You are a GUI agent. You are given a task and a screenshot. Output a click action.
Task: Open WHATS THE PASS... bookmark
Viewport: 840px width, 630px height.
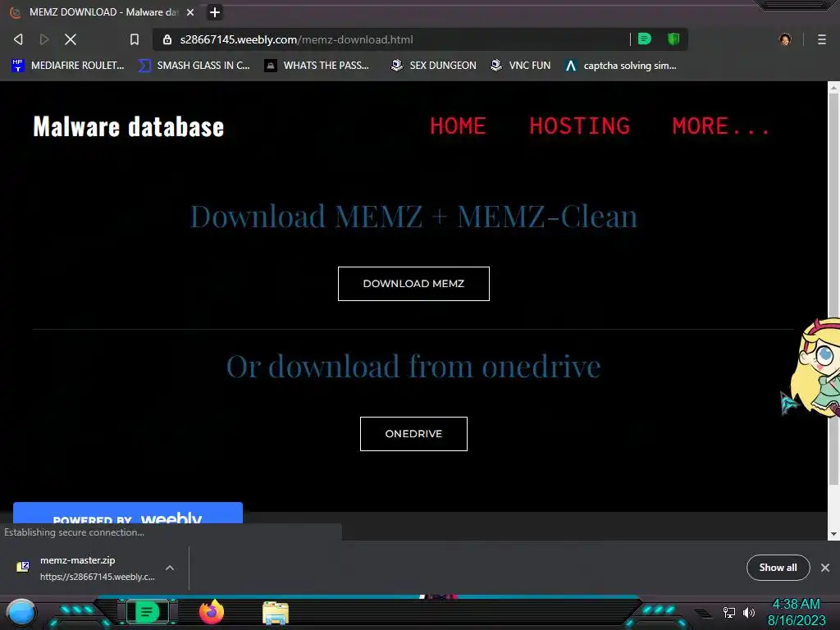click(317, 66)
